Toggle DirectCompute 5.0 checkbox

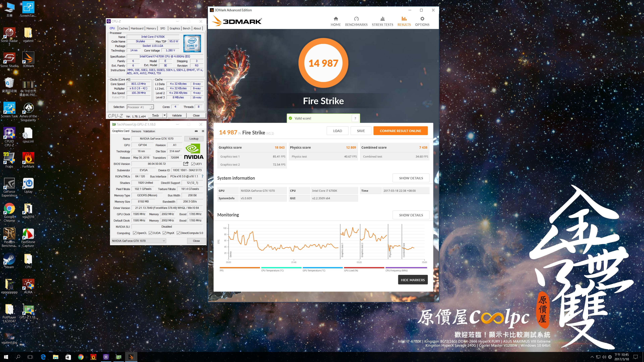point(178,233)
